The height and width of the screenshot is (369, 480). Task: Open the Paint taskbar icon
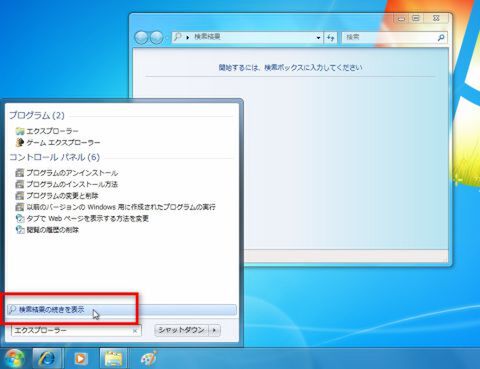tap(148, 359)
